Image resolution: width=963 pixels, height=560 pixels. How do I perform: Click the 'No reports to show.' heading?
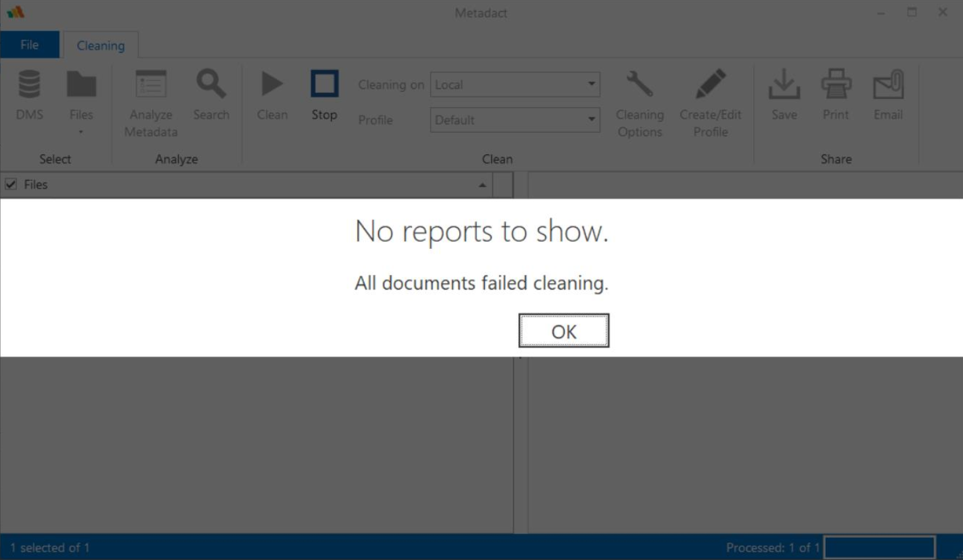pos(481,231)
